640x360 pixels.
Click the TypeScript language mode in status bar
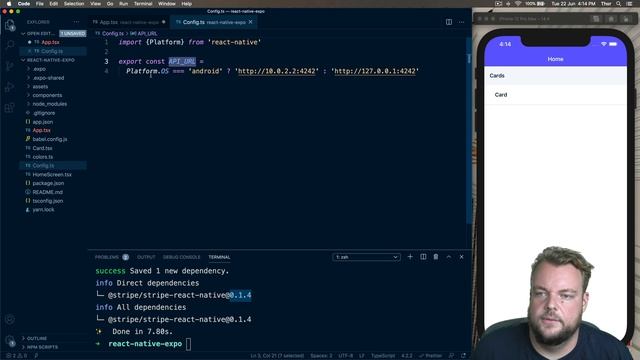point(382,356)
